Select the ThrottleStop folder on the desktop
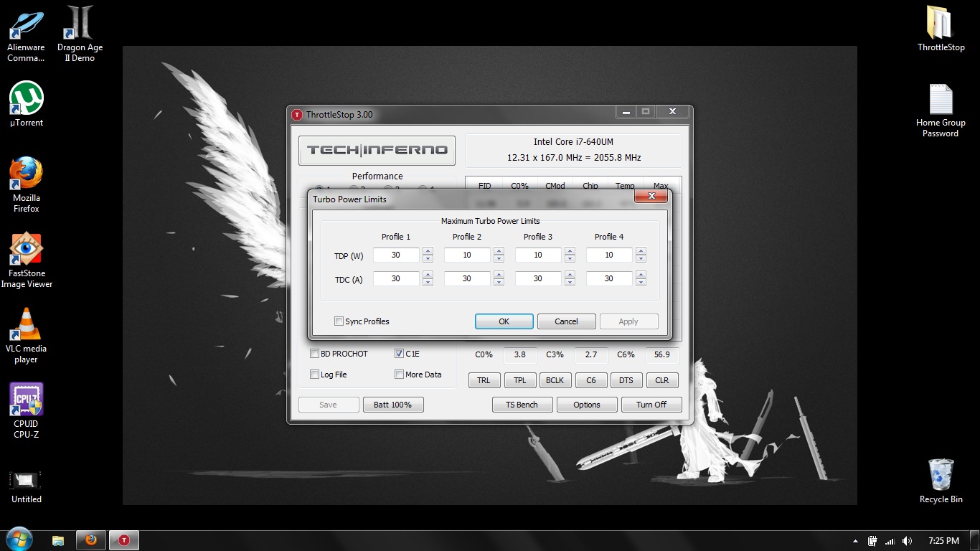The height and width of the screenshot is (551, 980). point(941,29)
